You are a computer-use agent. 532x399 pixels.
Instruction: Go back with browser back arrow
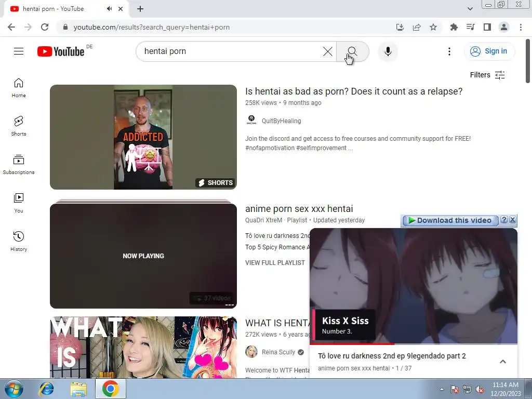tap(11, 27)
